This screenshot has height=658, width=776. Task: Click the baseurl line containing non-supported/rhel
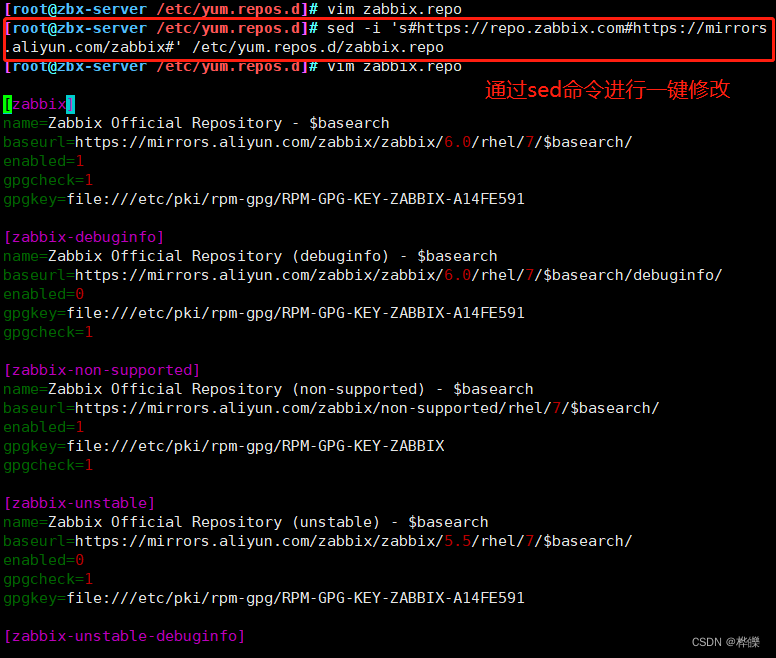(331, 408)
